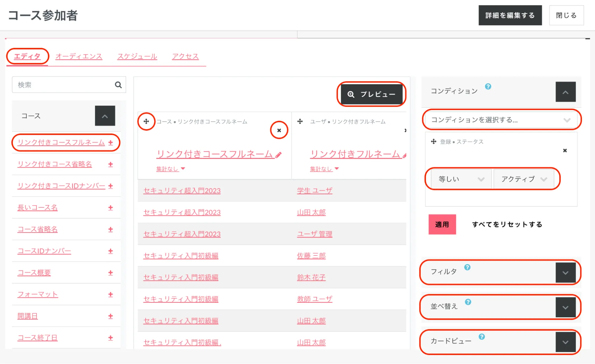This screenshot has width=595, height=364.
Task: Open the アクティブ status dropdown
Action: coord(523,179)
